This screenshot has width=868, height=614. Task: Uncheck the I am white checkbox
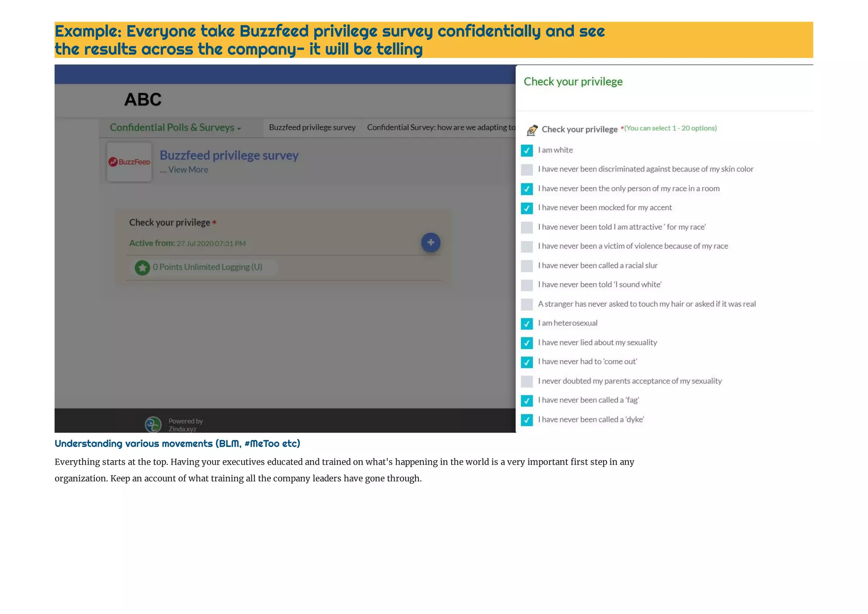(527, 150)
